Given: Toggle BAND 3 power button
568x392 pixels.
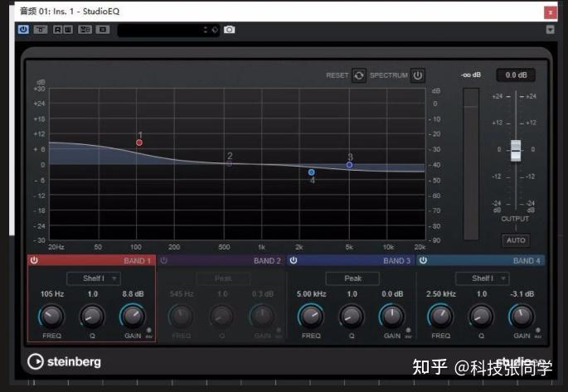Looking at the screenshot, I should pyautogui.click(x=294, y=260).
